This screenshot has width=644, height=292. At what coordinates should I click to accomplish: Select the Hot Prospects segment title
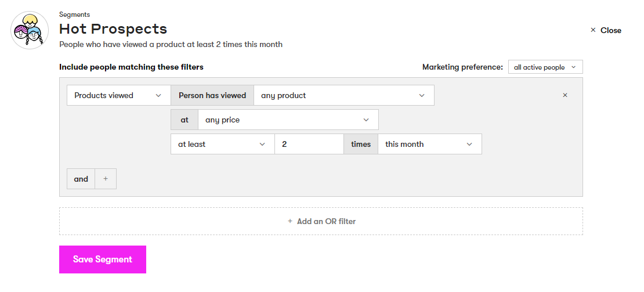(113, 29)
